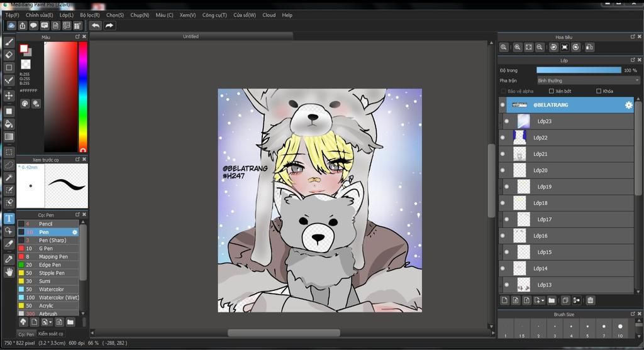644x350 pixels.
Task: Select the Hand pan tool
Action: click(x=9, y=272)
